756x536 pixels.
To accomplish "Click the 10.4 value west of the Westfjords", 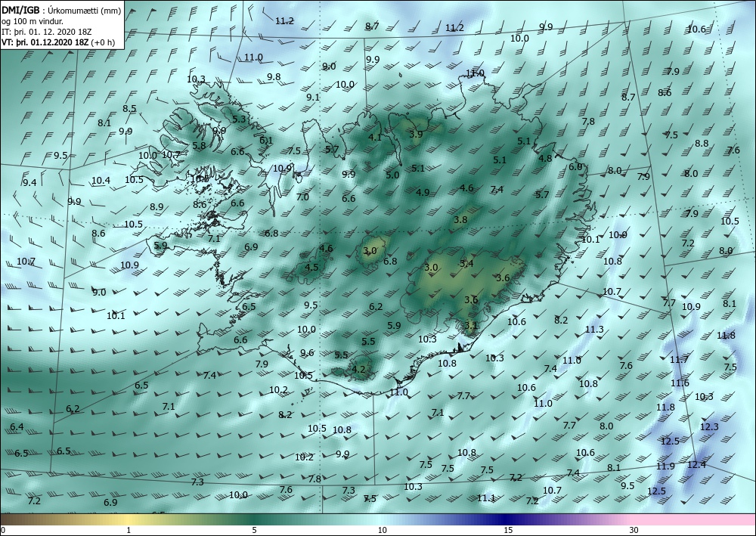I will pyautogui.click(x=101, y=181).
